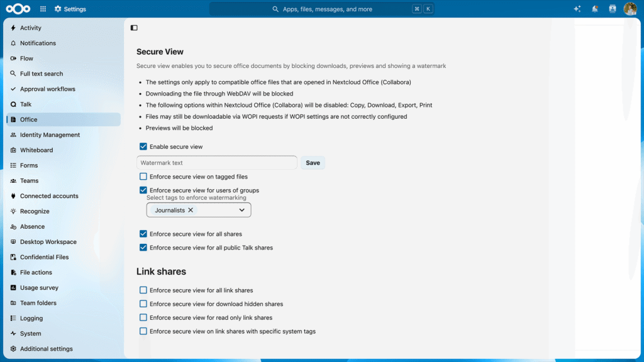Viewport: 644px width, 362px height.
Task: Click the Confidential Files icon
Action: point(13,257)
